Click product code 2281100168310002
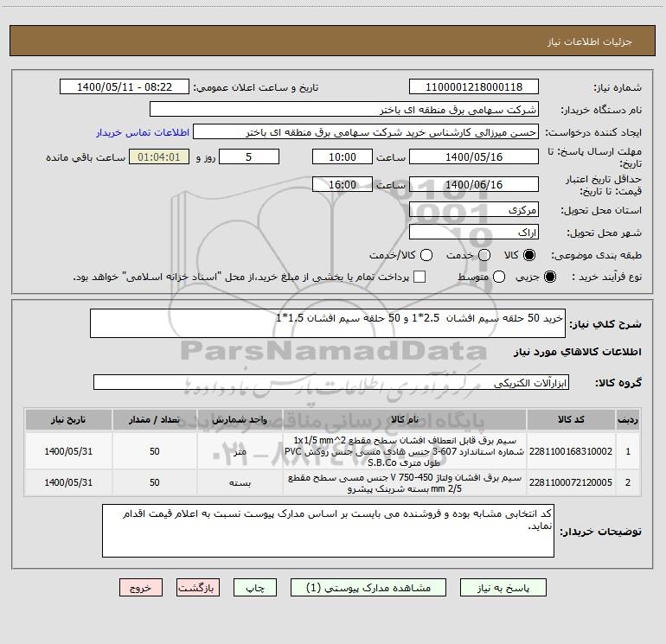 (x=571, y=451)
